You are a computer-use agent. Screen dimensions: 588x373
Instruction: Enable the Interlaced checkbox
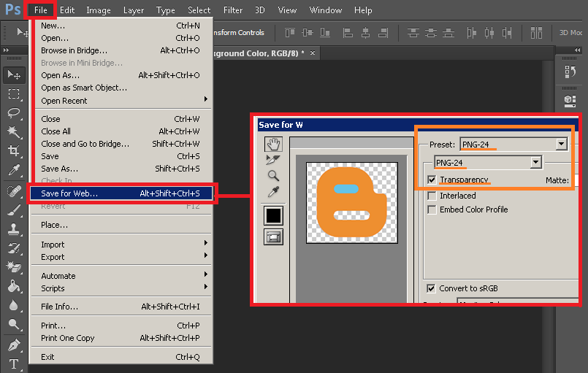click(432, 196)
